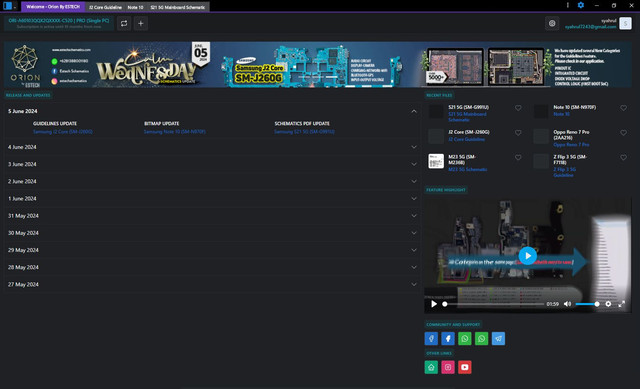The image size is (640, 389).
Task: Expand the 27 May 2024 updates
Action: click(414, 284)
